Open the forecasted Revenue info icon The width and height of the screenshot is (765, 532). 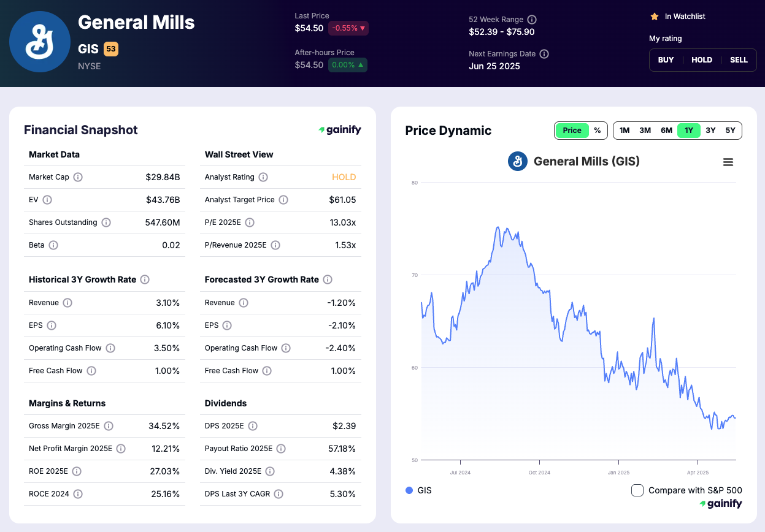tap(244, 303)
